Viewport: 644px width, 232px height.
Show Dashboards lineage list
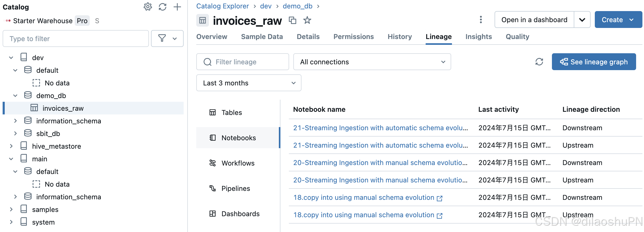[238, 214]
